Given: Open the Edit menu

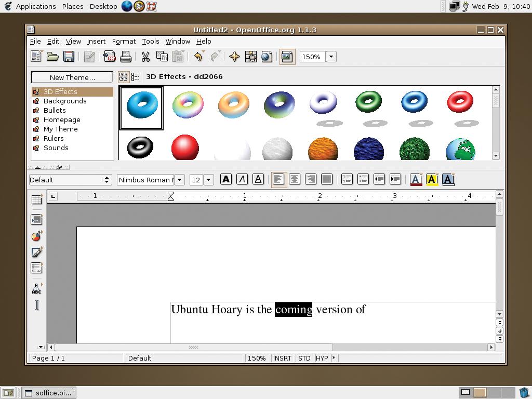Looking at the screenshot, I should click(54, 42).
